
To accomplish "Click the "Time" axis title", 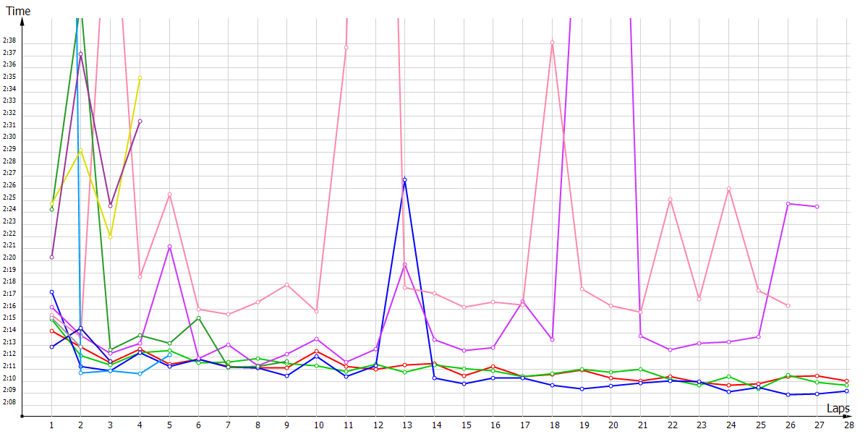I will [18, 11].
